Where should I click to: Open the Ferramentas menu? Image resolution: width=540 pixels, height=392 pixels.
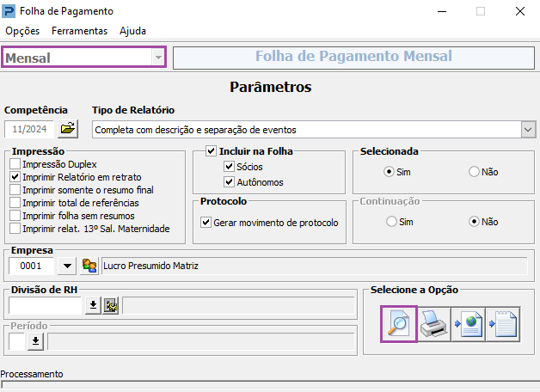click(x=80, y=31)
